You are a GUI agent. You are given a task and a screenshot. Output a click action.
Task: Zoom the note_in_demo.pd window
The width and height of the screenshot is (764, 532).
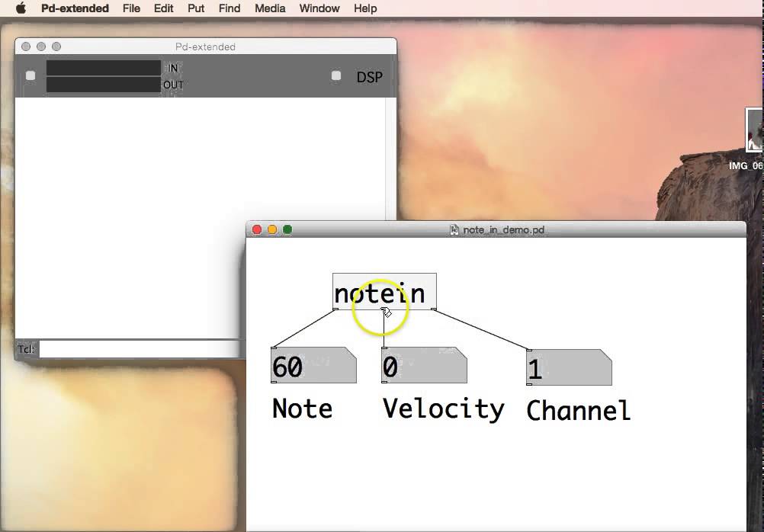tap(287, 229)
